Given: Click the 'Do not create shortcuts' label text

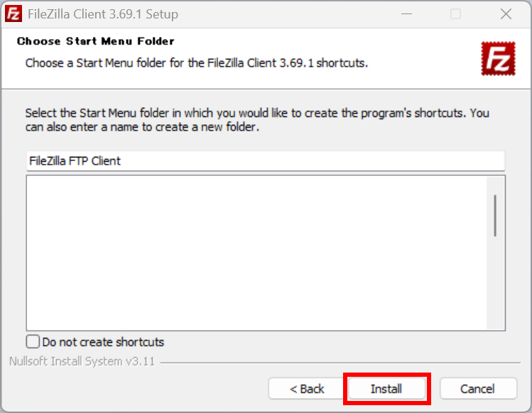Looking at the screenshot, I should click(x=103, y=342).
